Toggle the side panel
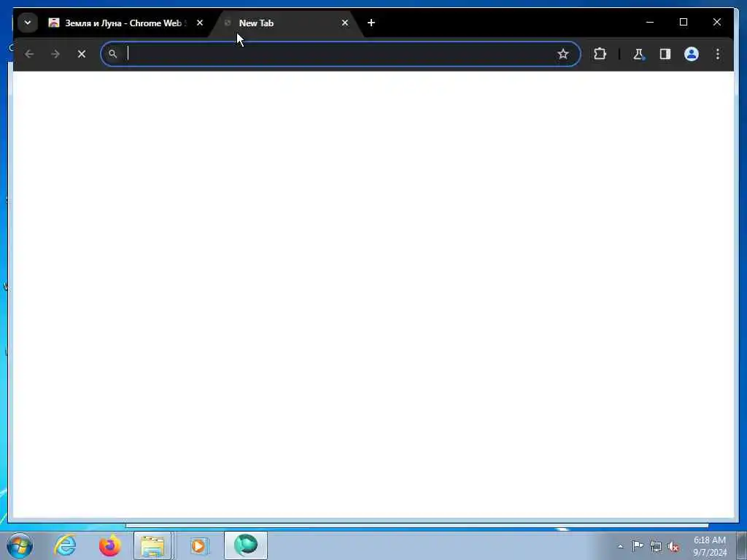This screenshot has height=560, width=747. click(x=665, y=54)
